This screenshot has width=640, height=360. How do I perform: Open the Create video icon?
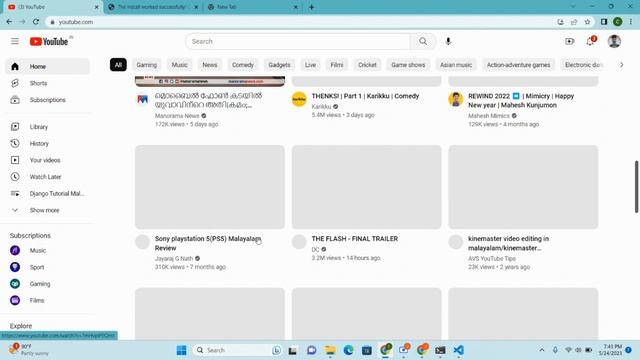point(569,41)
